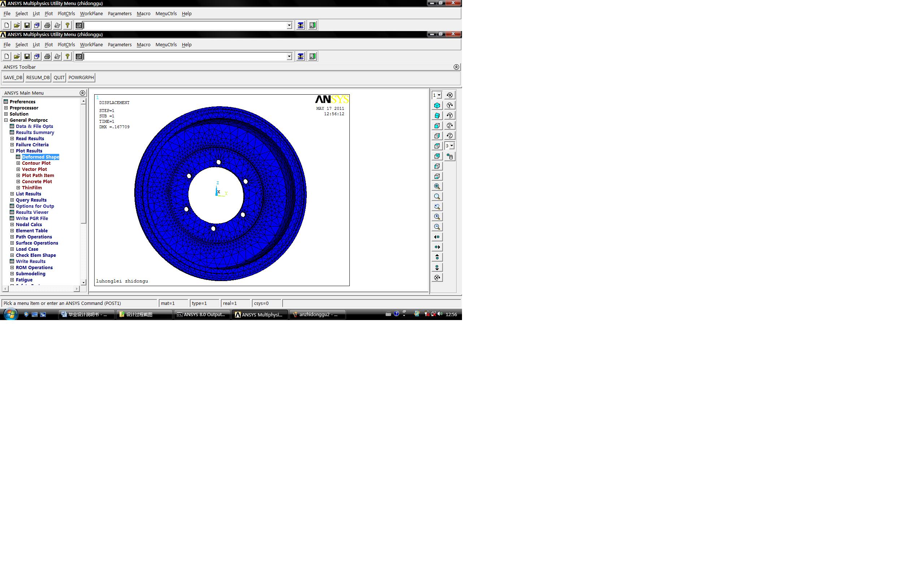
Task: Click the printer icon in front ANSYS window
Action: pos(47,57)
